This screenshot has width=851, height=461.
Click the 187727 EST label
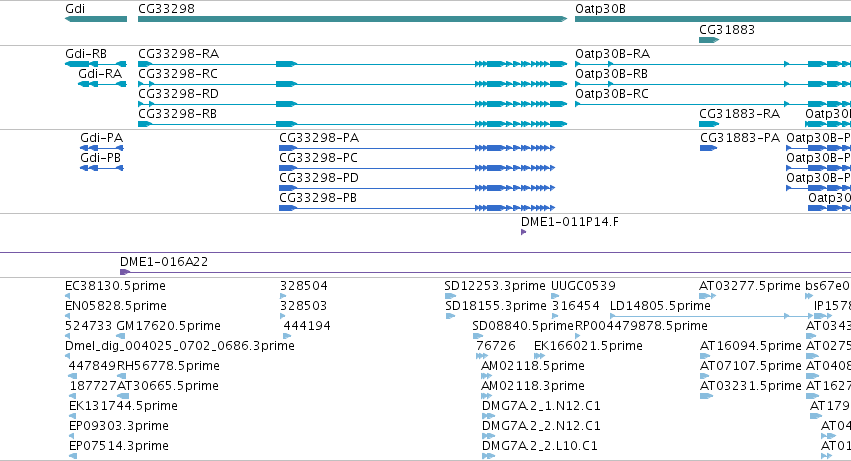[93, 387]
